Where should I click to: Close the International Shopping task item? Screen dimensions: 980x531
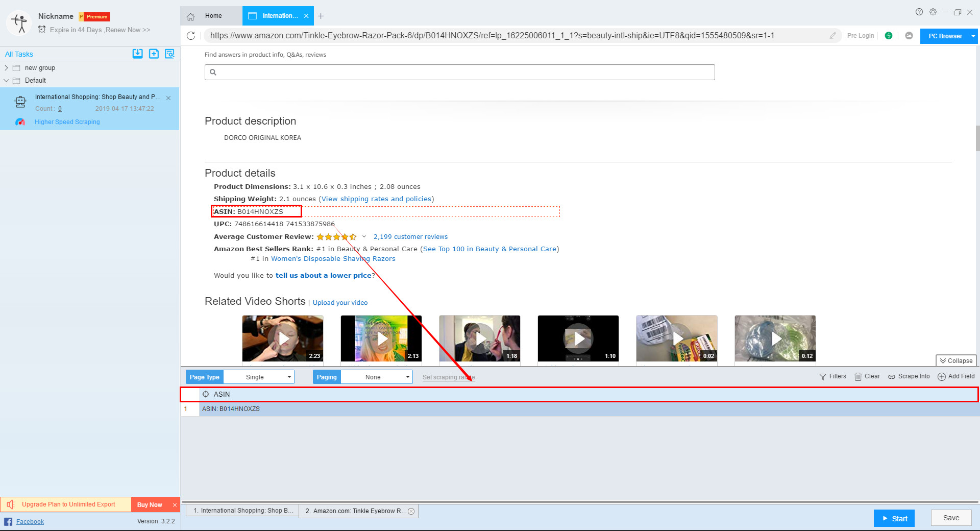coord(168,98)
